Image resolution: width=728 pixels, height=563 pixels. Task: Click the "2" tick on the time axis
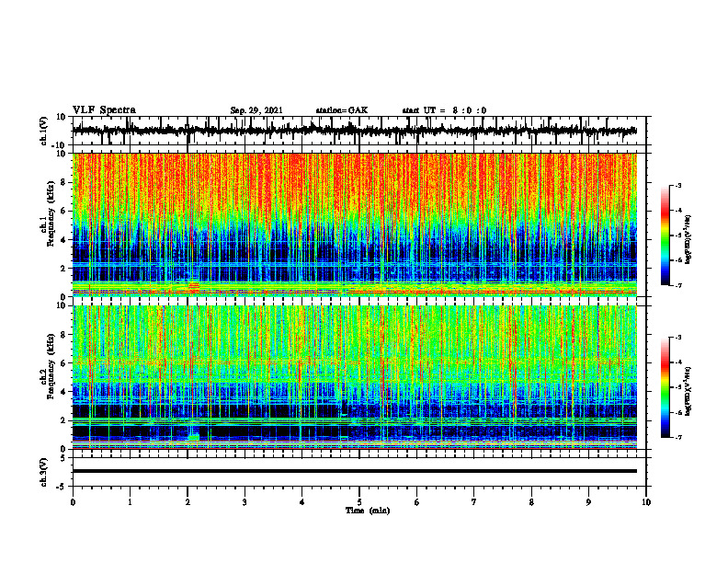tap(188, 502)
